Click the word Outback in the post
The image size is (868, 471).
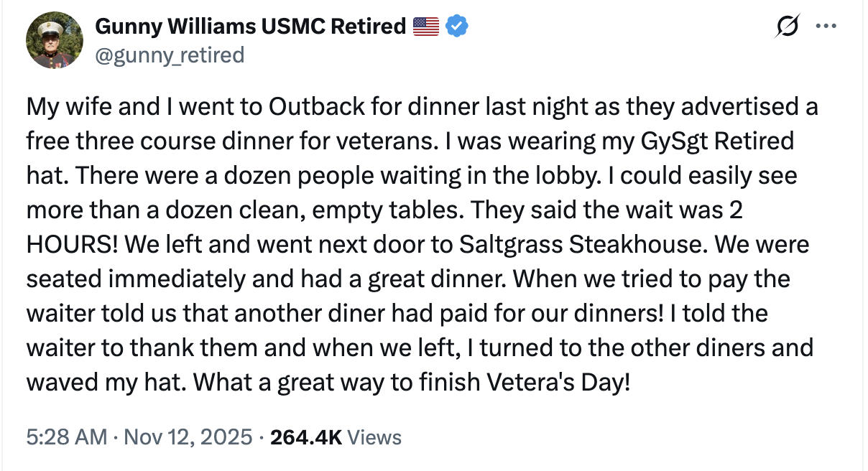coord(310,108)
